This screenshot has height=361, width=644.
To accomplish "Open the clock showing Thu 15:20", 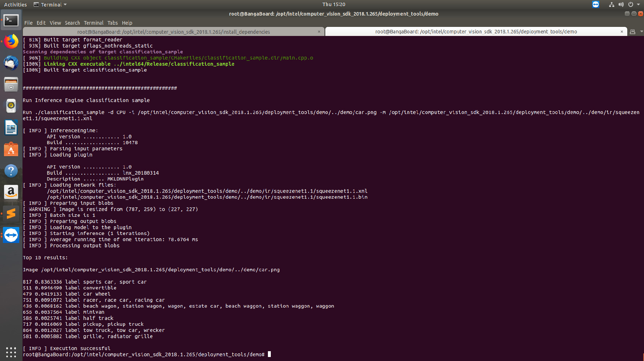I will (x=334, y=4).
